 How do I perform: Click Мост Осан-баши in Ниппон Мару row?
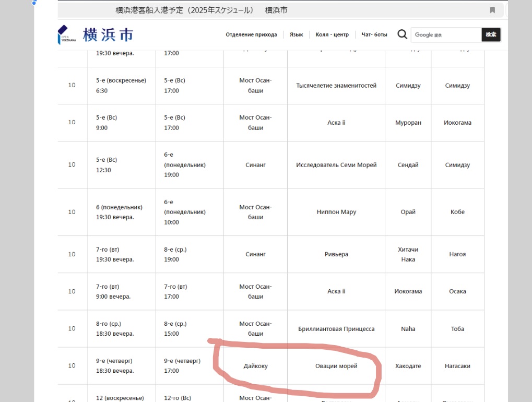tap(255, 211)
